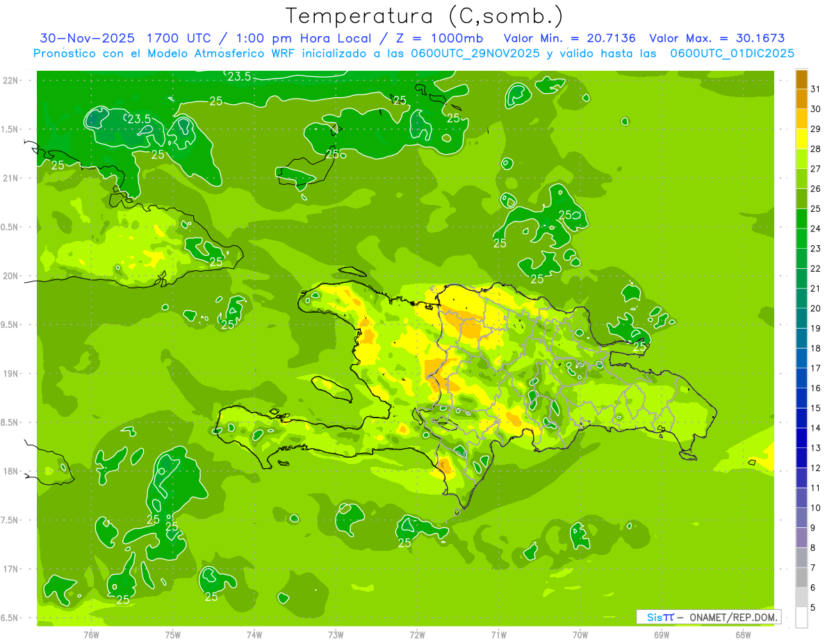Click the '5' label on the color scale
This screenshot has height=644, width=834.
click(x=813, y=607)
